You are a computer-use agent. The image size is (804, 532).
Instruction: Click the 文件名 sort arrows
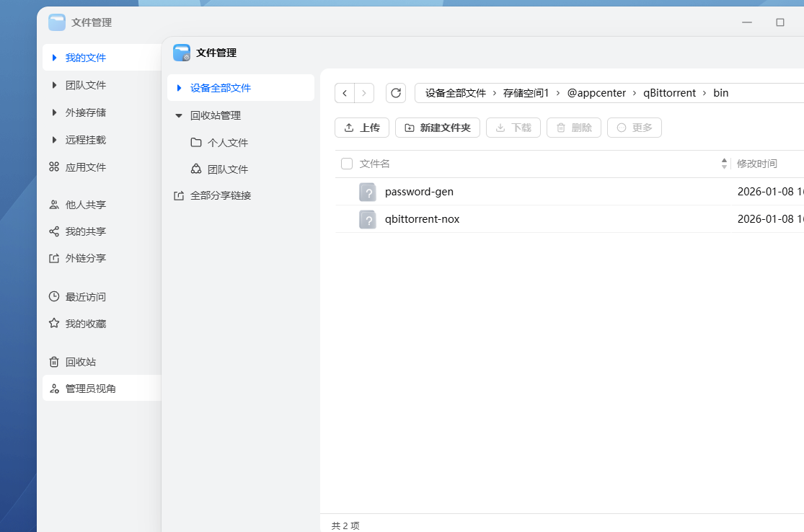[724, 164]
